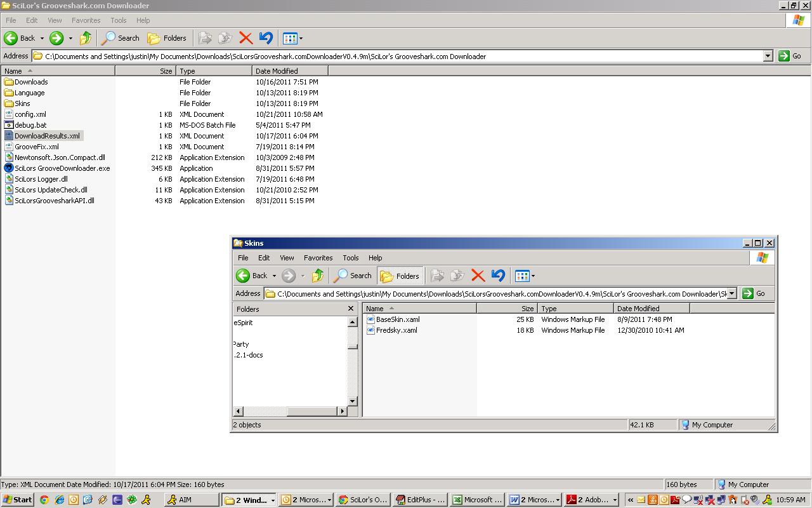Open Edit menu in Skins window

(x=264, y=258)
